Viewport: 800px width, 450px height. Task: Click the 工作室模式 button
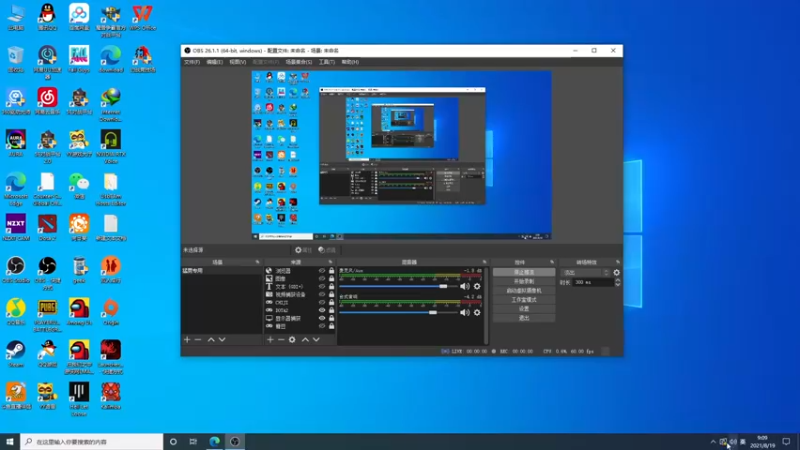tap(524, 300)
